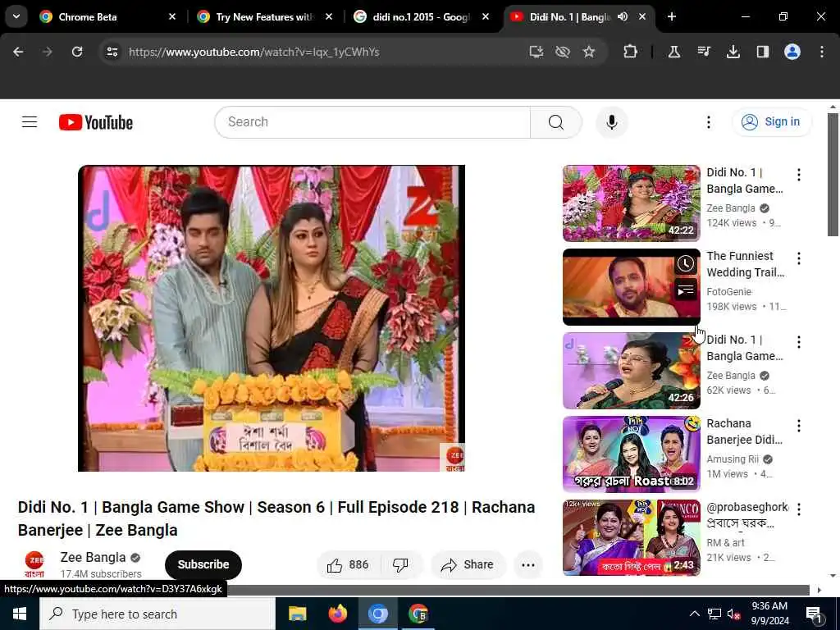Open the Zee Bangla channel name link
This screenshot has width=840, height=630.
coord(93,558)
